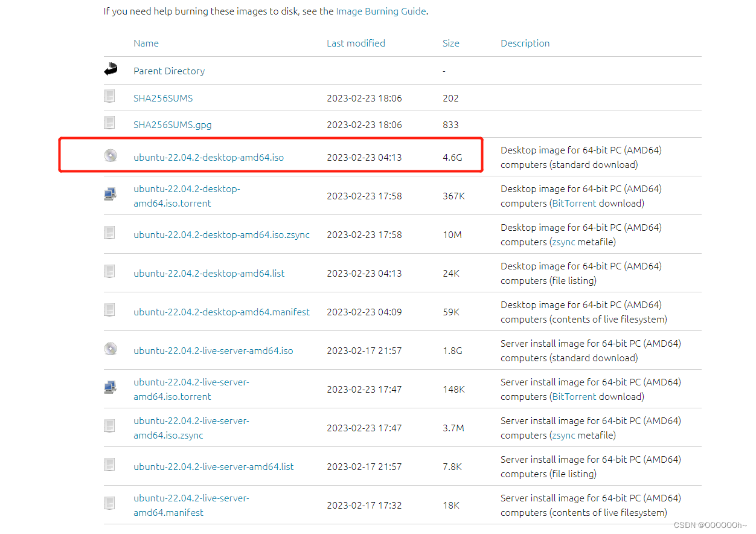Open the live-server-amd64.manifest link
756x534 pixels.
click(x=191, y=506)
